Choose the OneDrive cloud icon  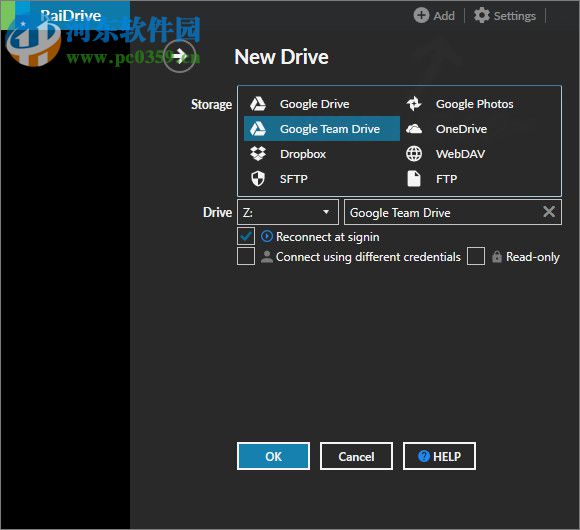pyautogui.click(x=414, y=129)
